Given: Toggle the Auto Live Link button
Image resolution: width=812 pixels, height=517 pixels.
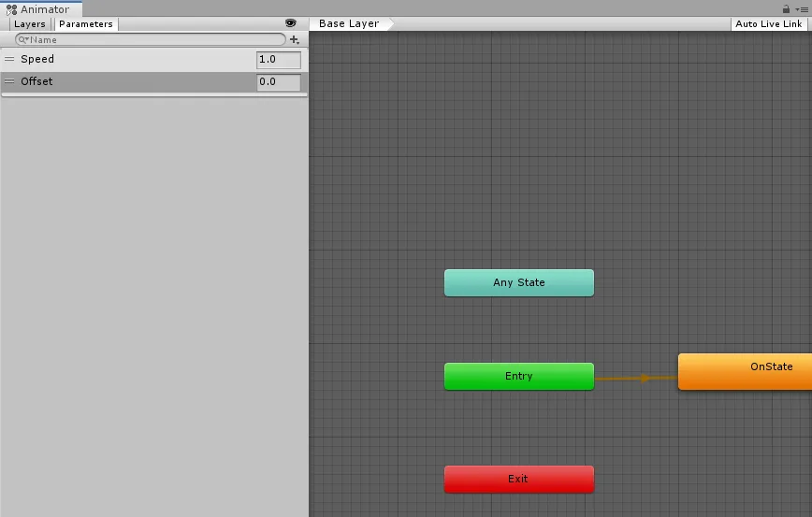Looking at the screenshot, I should point(769,23).
